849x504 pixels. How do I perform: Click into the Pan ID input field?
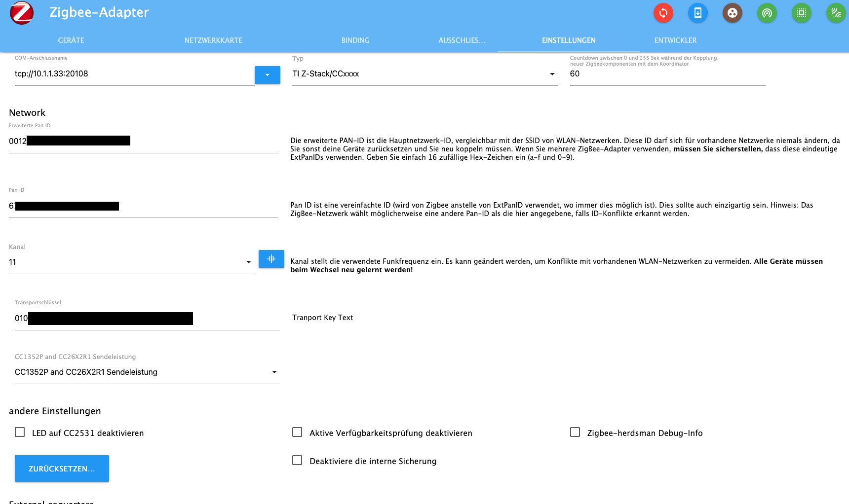pyautogui.click(x=144, y=206)
